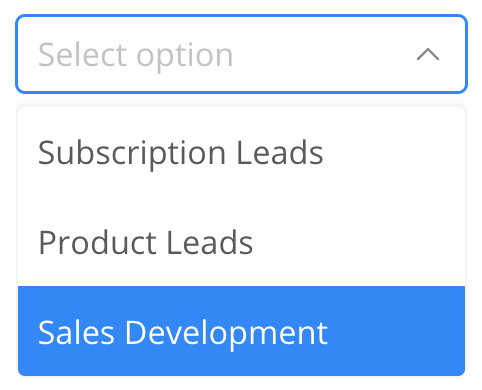Collapse the dropdown using the chevron arrow
Screen dimensions: 482x390
[x=428, y=54]
